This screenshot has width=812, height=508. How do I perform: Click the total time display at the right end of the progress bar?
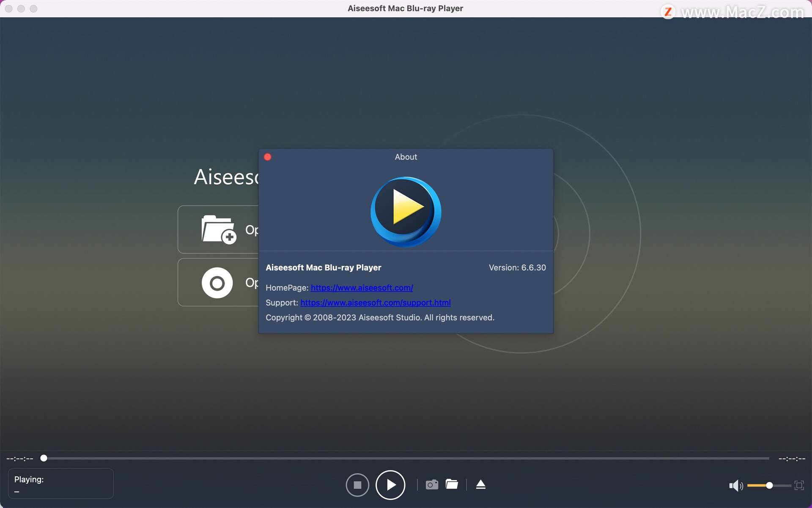click(792, 459)
